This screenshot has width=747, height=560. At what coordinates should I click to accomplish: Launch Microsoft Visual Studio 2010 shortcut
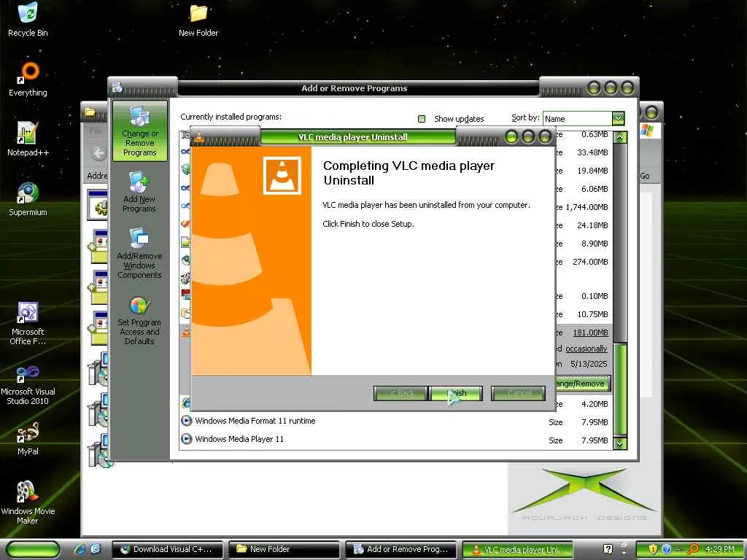coord(28,384)
